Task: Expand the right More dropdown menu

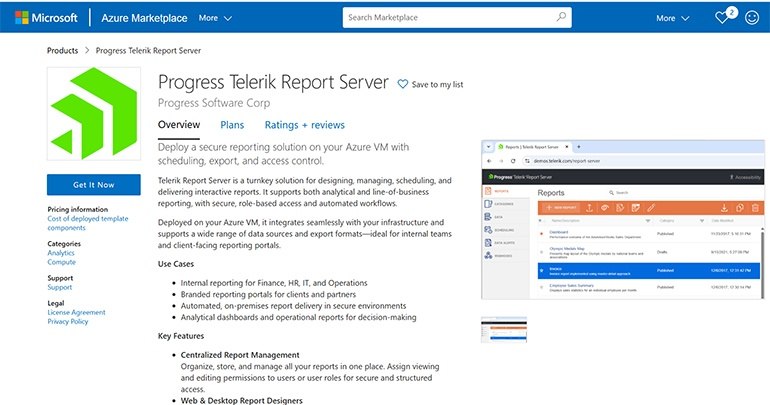Action: [x=672, y=18]
